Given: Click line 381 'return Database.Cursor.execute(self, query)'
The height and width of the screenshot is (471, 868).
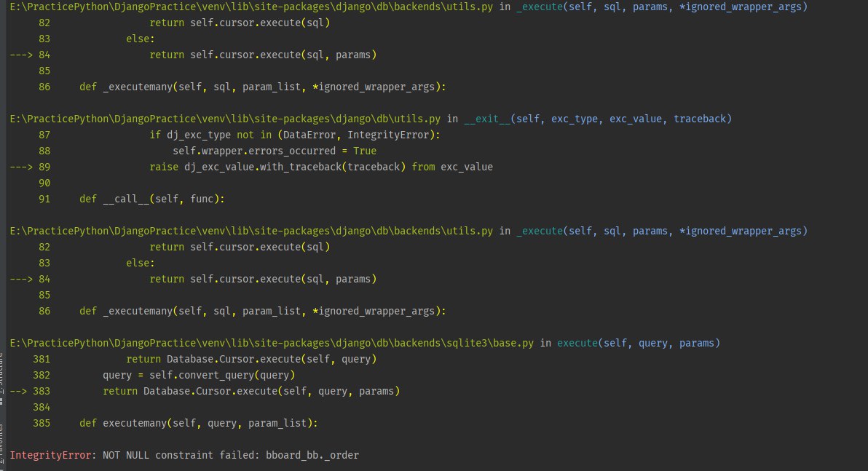Looking at the screenshot, I should tap(251, 359).
